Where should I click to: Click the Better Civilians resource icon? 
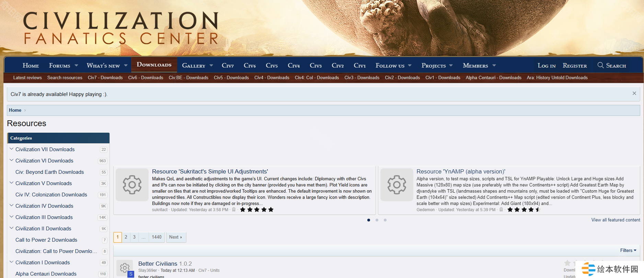coord(125,267)
